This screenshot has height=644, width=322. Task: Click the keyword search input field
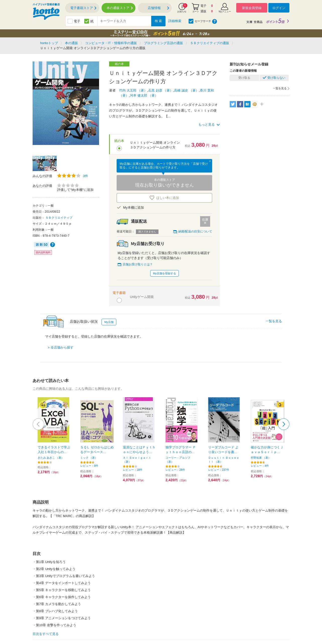pos(124,21)
